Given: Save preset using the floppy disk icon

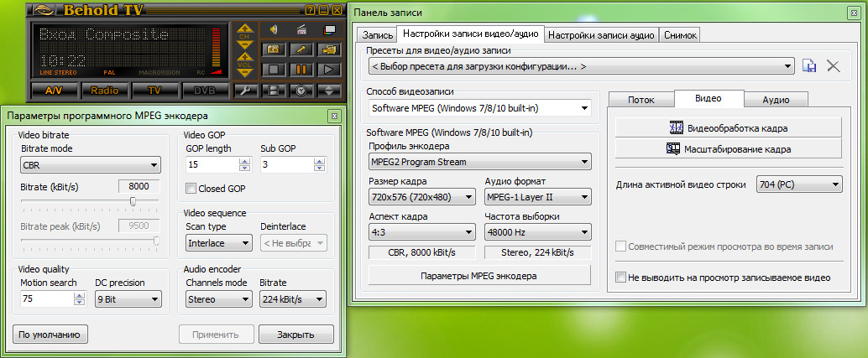Looking at the screenshot, I should pyautogui.click(x=809, y=65).
